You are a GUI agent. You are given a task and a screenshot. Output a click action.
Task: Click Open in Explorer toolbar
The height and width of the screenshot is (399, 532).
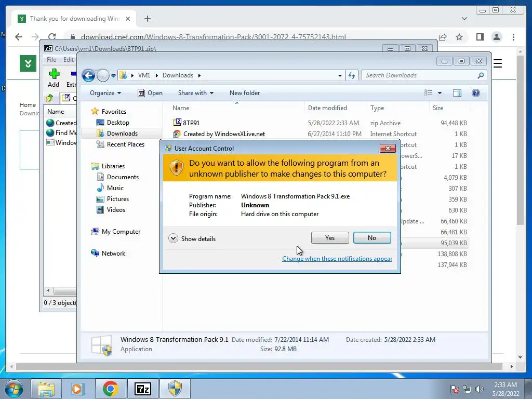[x=150, y=93]
